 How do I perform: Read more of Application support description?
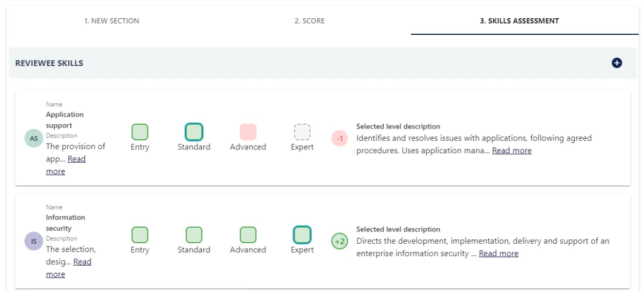click(66, 165)
